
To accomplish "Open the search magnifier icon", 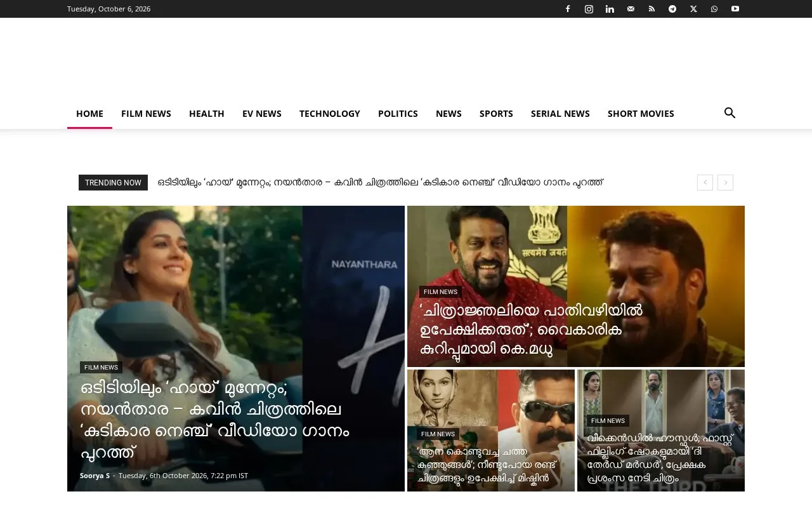I will point(730,113).
